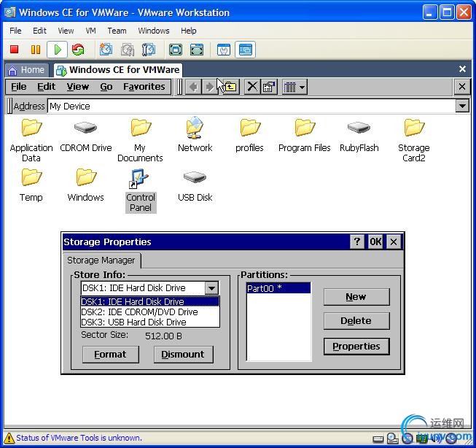Open the Network icon in My Device
Image resolution: width=476 pixels, height=448 pixels.
(195, 128)
